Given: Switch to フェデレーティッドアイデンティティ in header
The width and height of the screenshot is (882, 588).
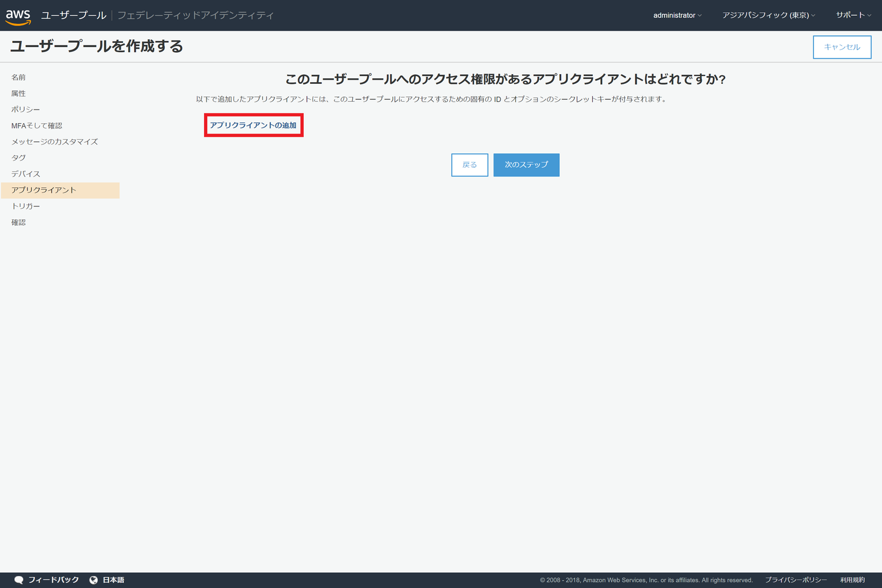Looking at the screenshot, I should point(195,15).
